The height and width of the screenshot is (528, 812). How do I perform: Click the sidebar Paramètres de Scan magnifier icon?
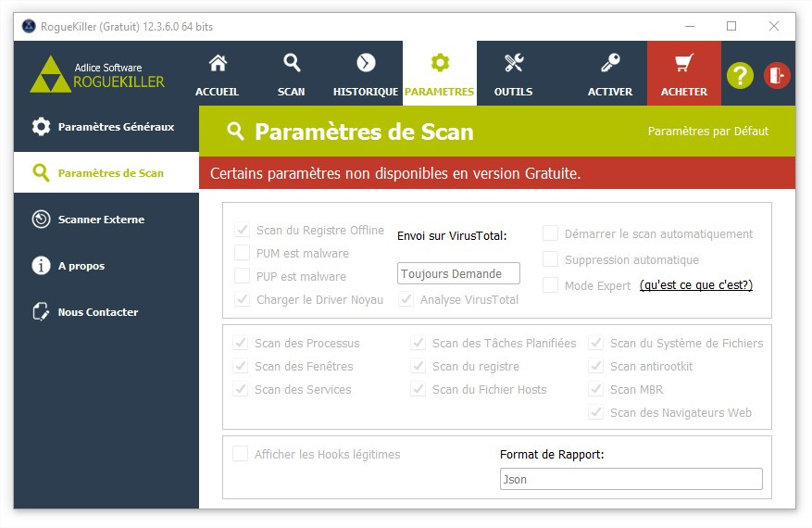[x=41, y=172]
